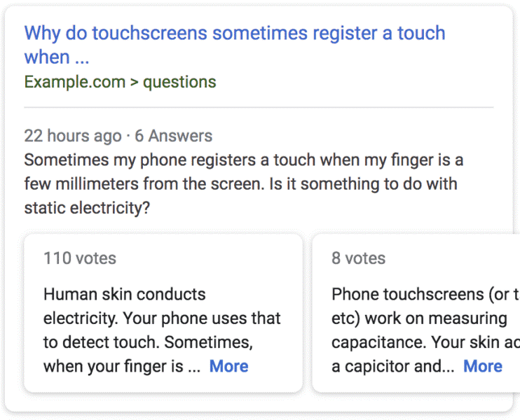Click the "when your finger is ..." answer line
This screenshot has height=420, width=520.
click(122, 366)
